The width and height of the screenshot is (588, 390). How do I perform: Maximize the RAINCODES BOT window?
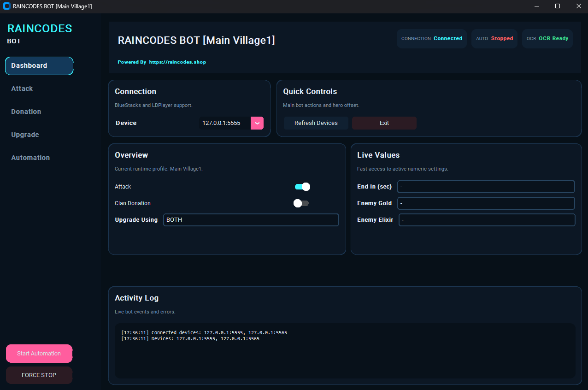pos(558,6)
